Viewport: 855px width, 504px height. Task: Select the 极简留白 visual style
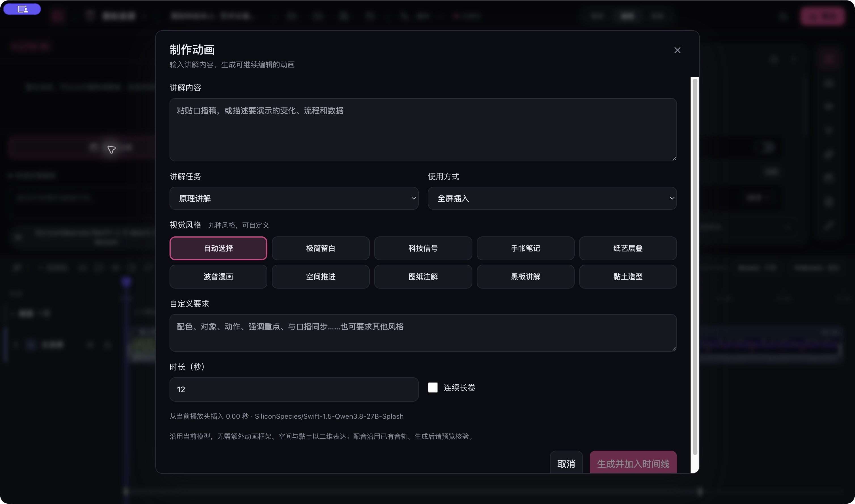click(320, 248)
